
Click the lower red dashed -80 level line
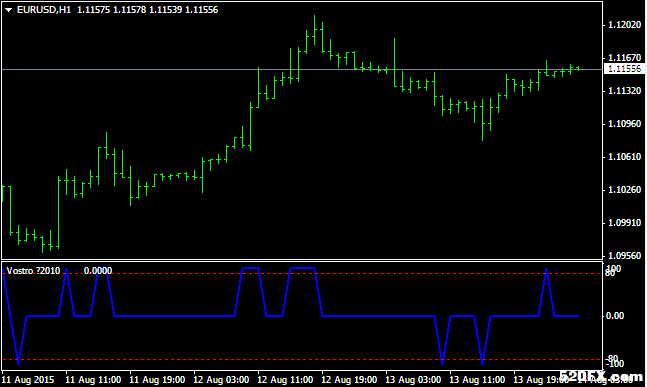[301, 360]
